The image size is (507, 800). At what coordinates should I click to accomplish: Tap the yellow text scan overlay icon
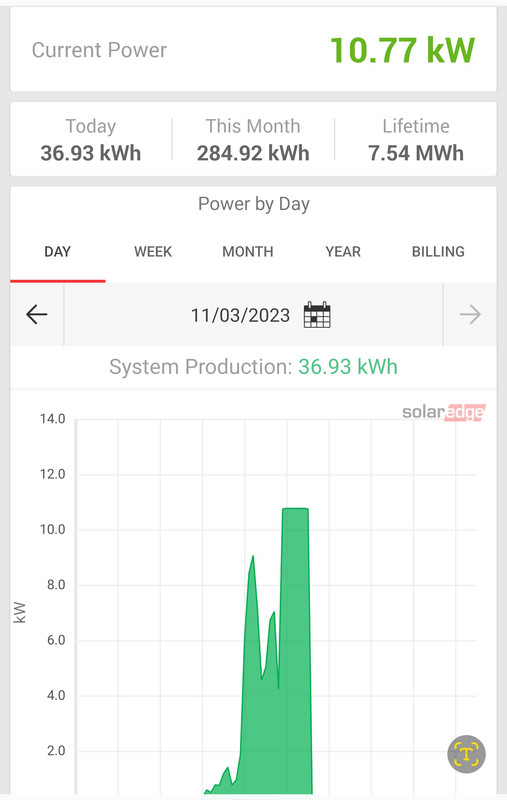click(466, 754)
